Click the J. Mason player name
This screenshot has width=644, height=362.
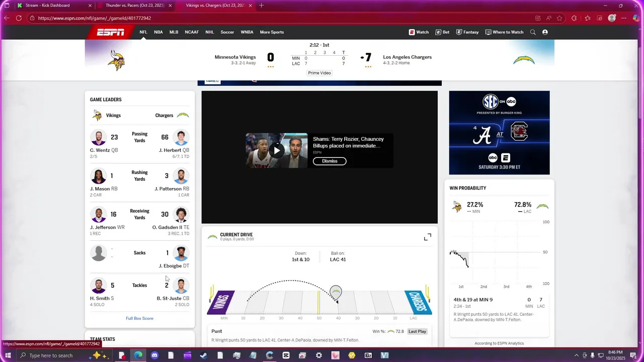click(100, 189)
